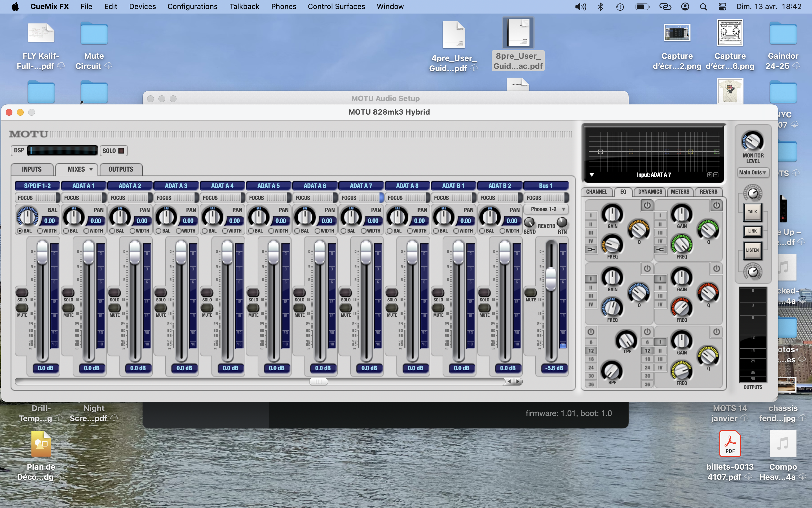Open the macOS volume menu icon
Screen dimensions: 812x508
click(580, 7)
